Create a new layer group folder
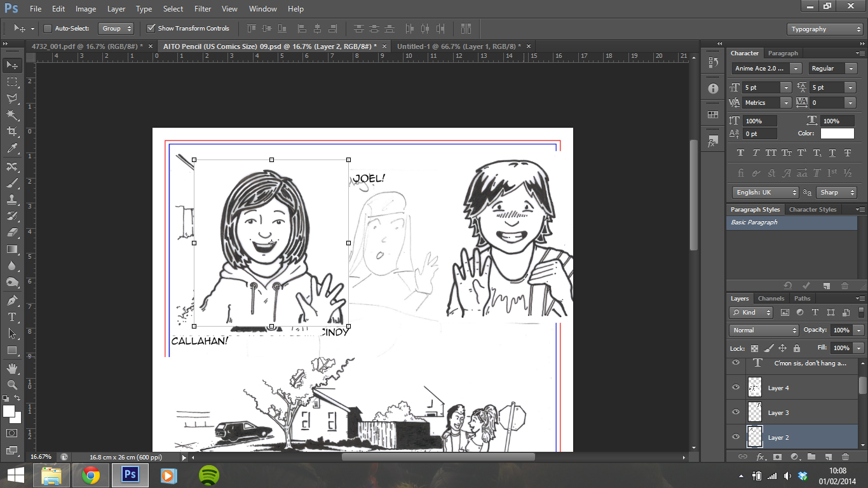Screen dimensions: 868x488 point(811,457)
